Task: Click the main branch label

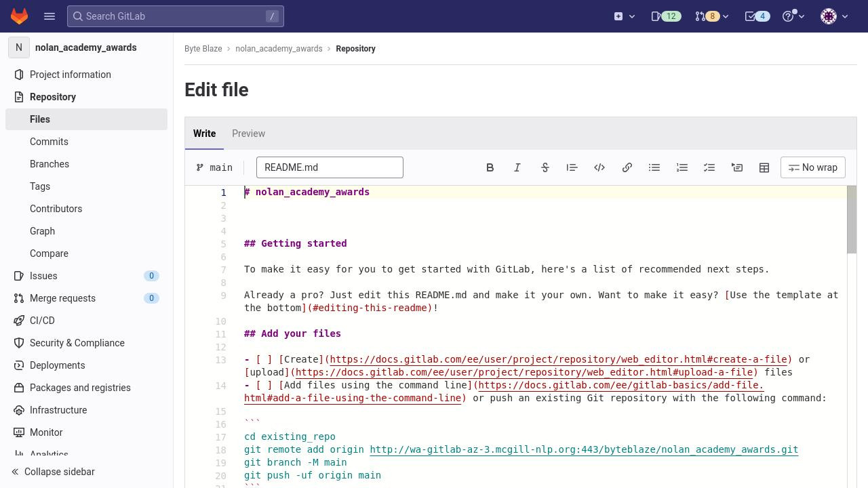Action: point(214,167)
